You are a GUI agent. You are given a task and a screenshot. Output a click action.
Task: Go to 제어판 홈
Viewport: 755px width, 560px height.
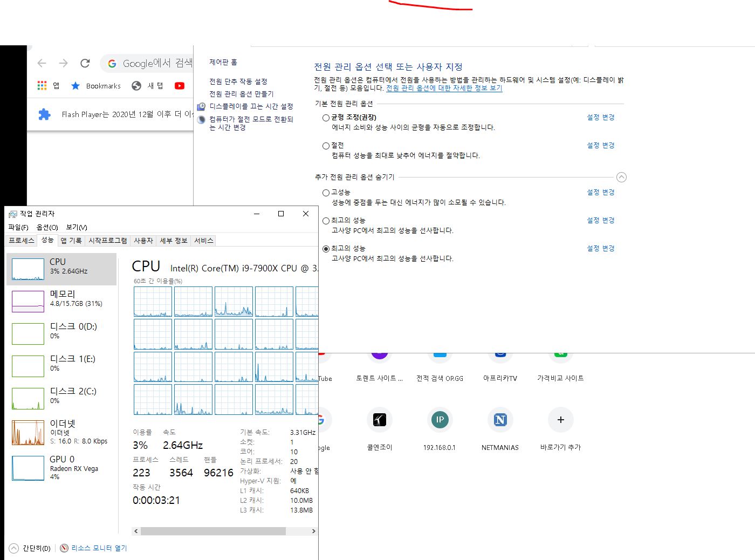pyautogui.click(x=223, y=62)
